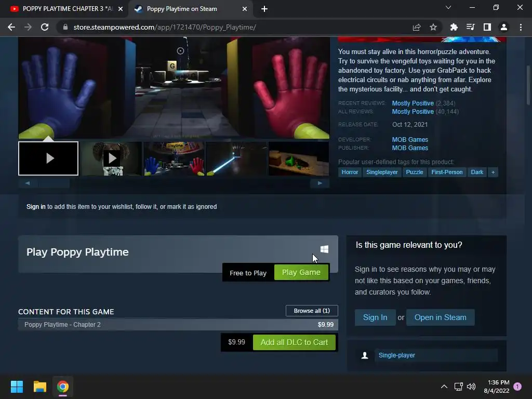Reload the Steam store page
Screen dimensions: 532x399
tap(45, 27)
